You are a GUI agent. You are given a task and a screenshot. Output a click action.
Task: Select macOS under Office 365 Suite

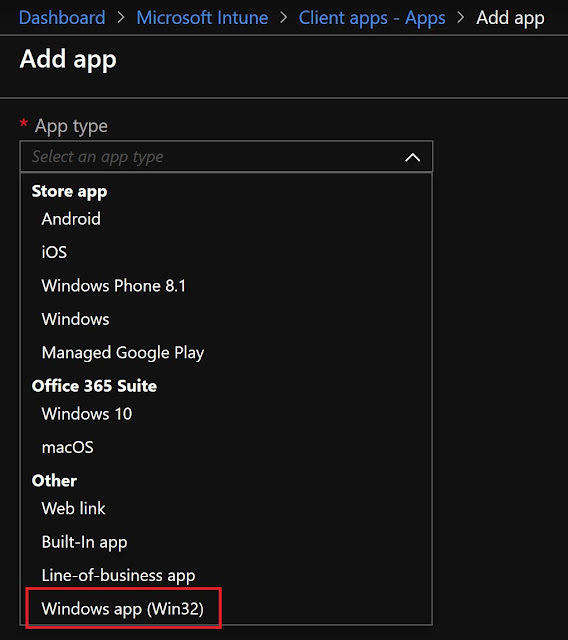(67, 447)
